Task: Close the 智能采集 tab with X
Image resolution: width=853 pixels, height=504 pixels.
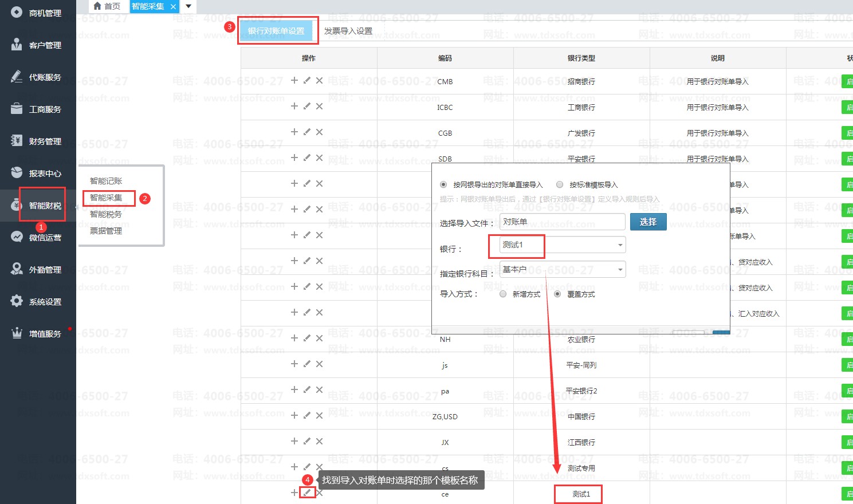Action: click(x=173, y=7)
